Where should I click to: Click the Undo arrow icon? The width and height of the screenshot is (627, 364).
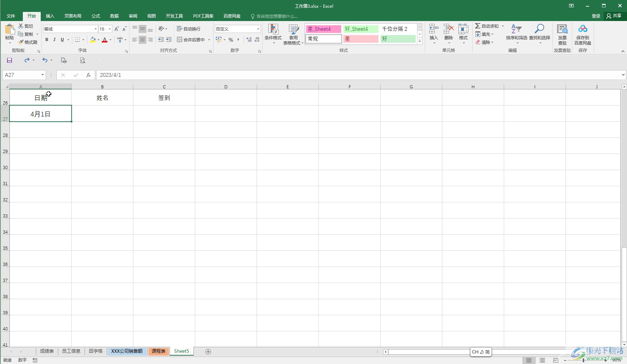(x=45, y=60)
